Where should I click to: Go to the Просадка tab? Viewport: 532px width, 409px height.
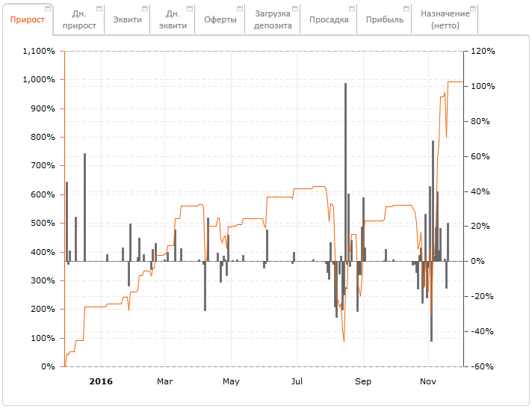tap(328, 20)
